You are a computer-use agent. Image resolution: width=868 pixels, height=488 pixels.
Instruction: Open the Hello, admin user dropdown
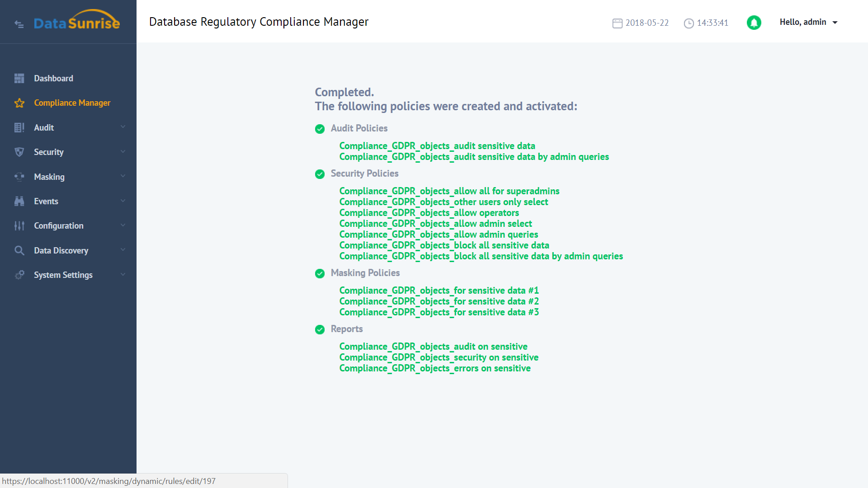point(808,22)
